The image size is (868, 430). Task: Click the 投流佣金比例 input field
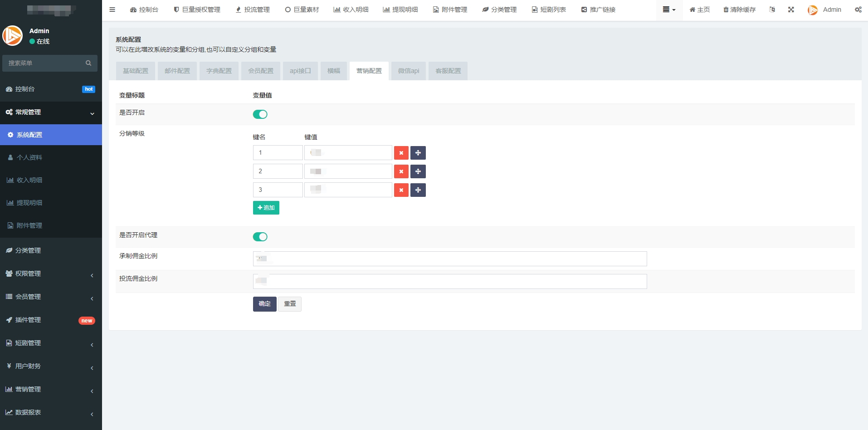pyautogui.click(x=450, y=282)
